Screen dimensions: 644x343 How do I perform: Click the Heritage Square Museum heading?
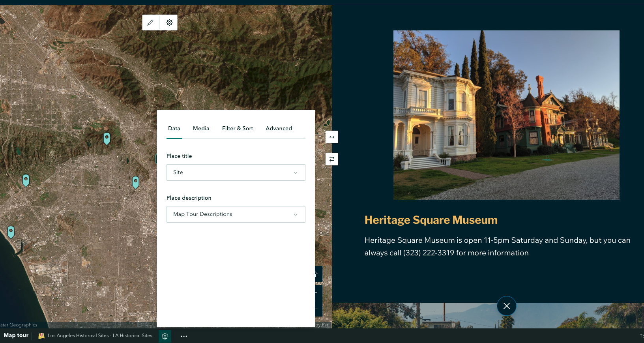431,220
